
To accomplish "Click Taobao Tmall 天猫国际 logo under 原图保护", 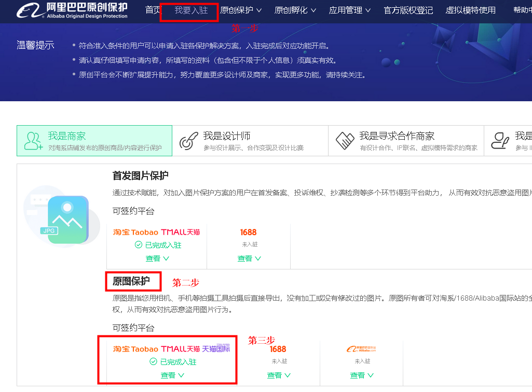I will (x=172, y=349).
